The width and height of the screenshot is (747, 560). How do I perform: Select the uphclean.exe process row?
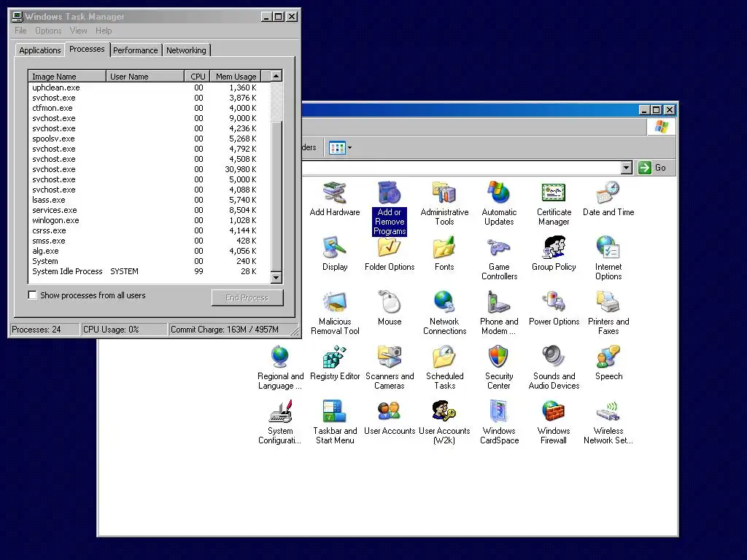click(149, 87)
